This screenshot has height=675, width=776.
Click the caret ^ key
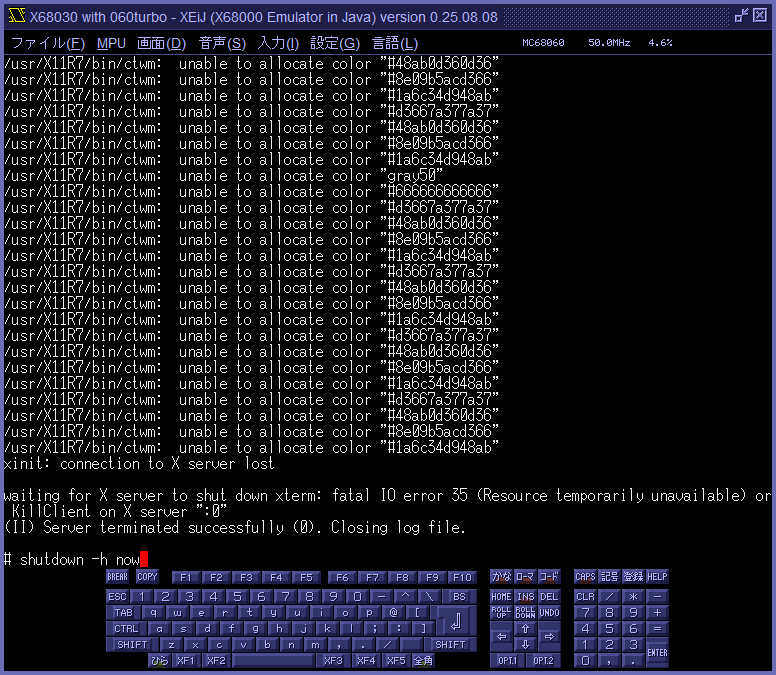(x=405, y=597)
